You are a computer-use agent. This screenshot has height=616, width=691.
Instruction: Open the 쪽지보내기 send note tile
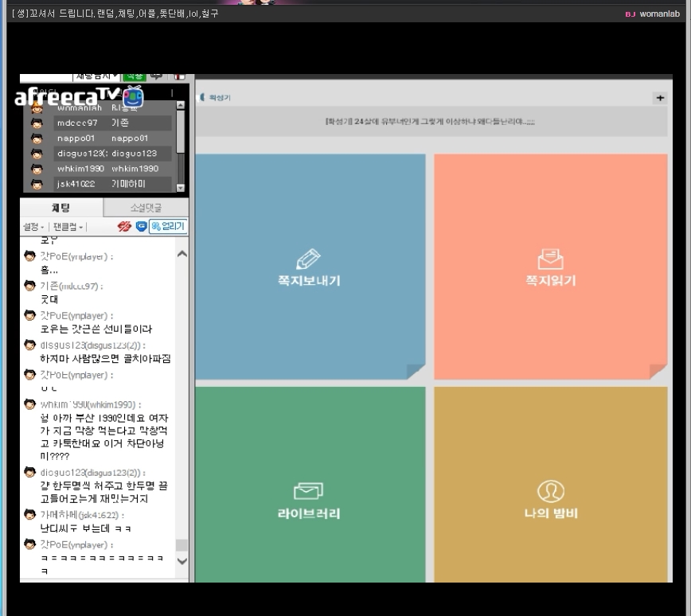coord(309,267)
